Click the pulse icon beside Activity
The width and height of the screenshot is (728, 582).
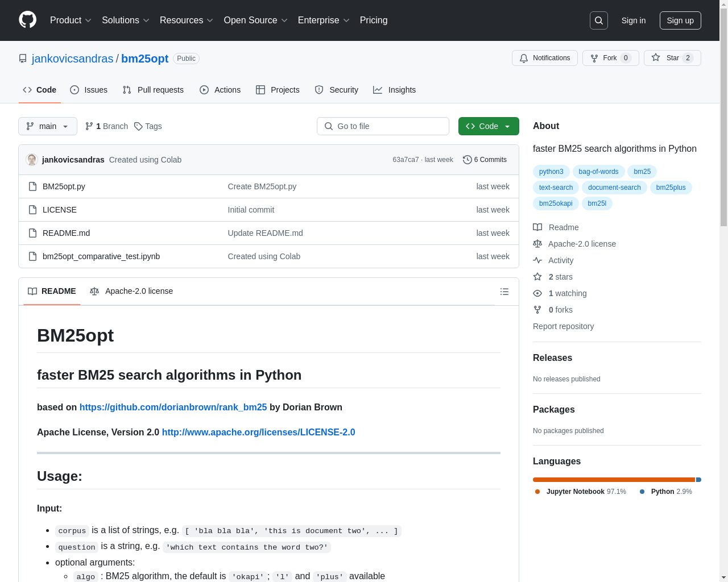click(537, 260)
